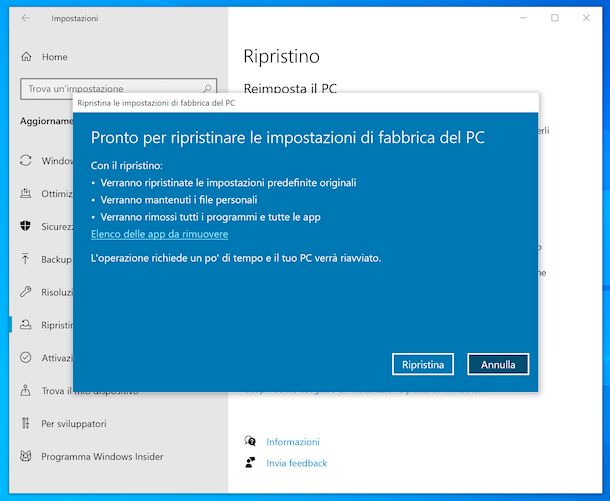610x501 pixels.
Task: Click the Windows Insider cat-face icon
Action: point(26,456)
